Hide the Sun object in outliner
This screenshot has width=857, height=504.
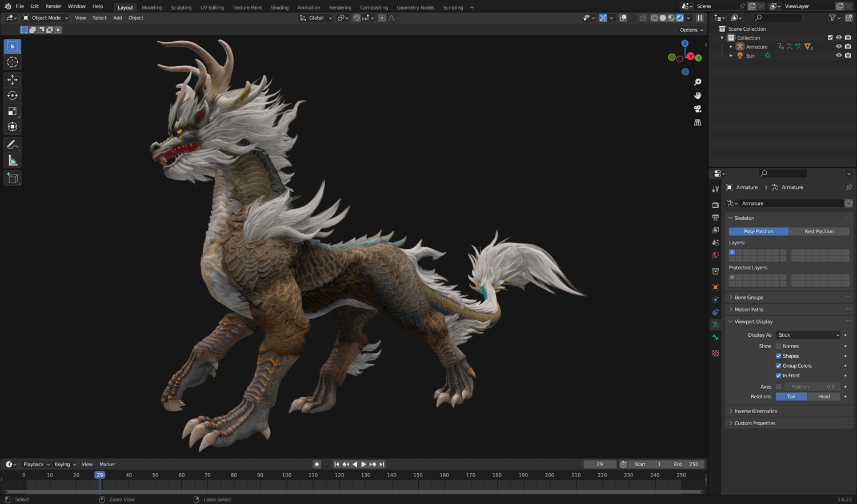click(x=839, y=55)
